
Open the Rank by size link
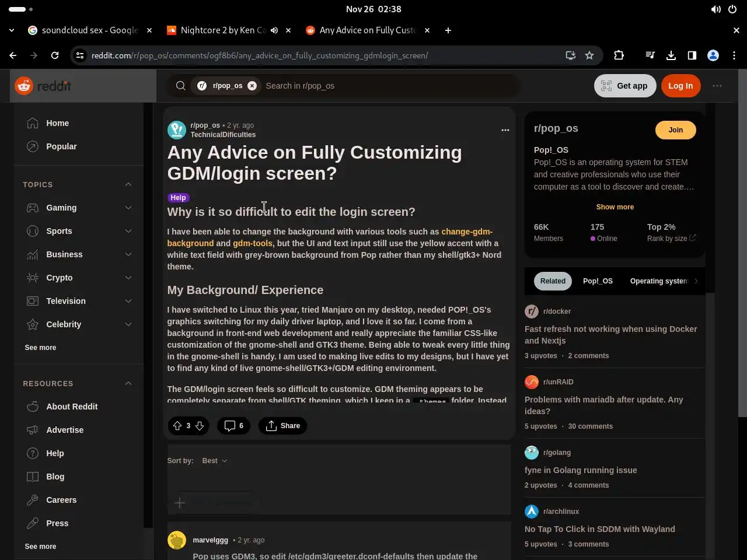point(671,239)
